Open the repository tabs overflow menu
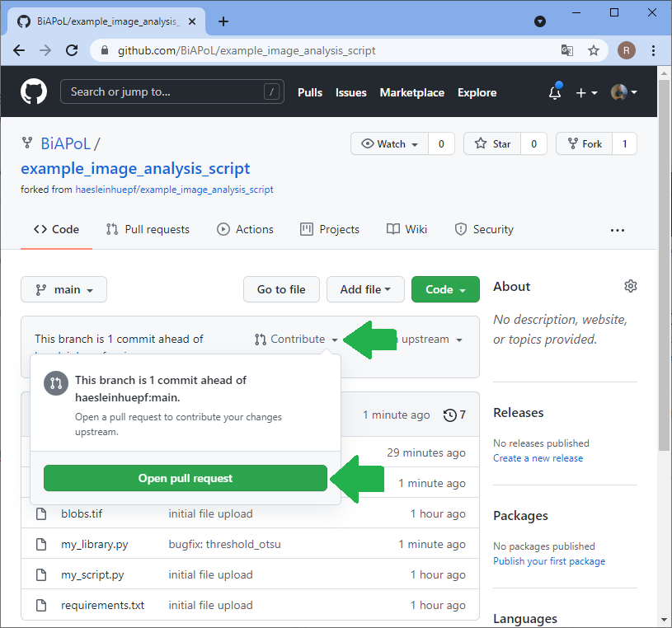The image size is (672, 628). (618, 230)
